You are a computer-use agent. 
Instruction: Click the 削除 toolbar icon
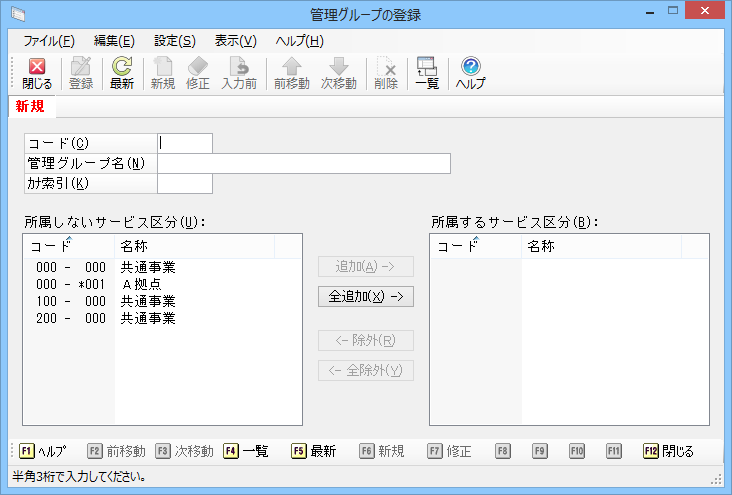(386, 74)
